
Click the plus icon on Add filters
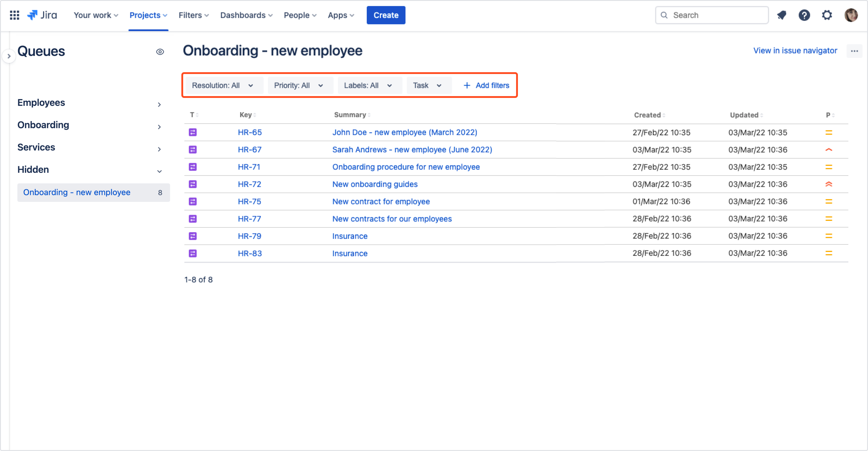pos(467,86)
